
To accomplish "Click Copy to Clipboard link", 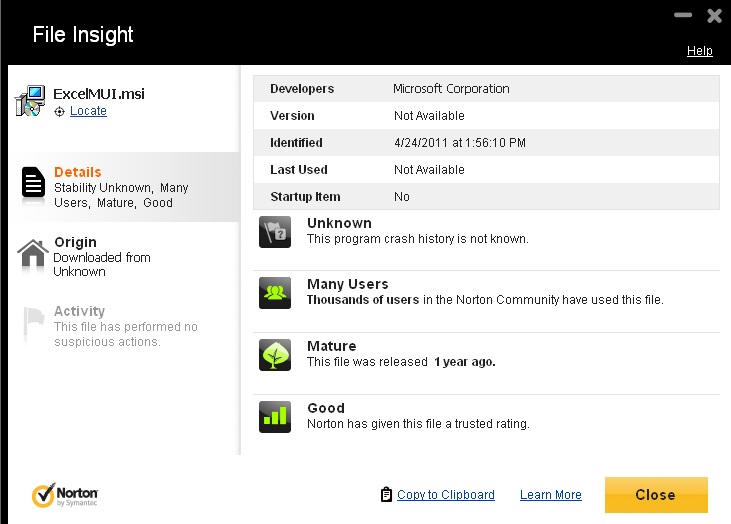I will click(446, 495).
